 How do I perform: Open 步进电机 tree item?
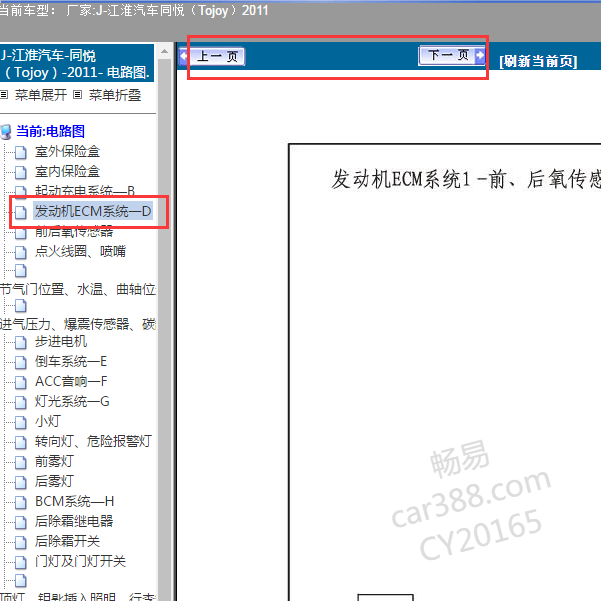(x=61, y=341)
